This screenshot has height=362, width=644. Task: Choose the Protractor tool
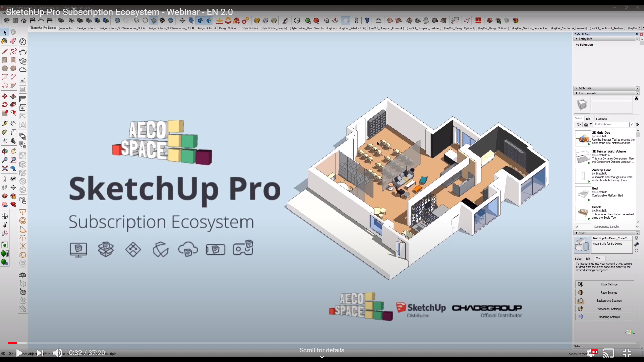tap(5, 132)
